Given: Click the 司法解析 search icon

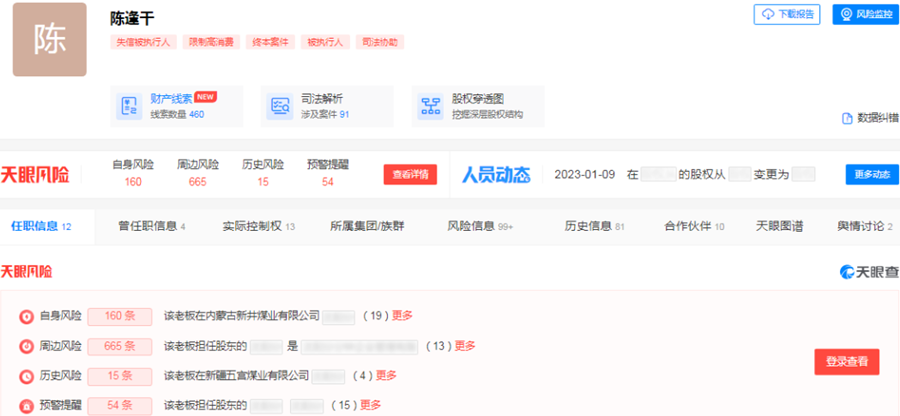Looking at the screenshot, I should tap(280, 106).
